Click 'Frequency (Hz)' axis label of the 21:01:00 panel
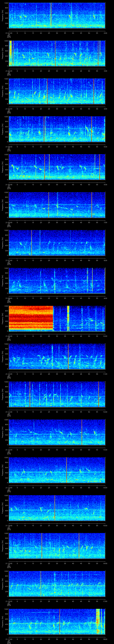 (x=3, y=16)
